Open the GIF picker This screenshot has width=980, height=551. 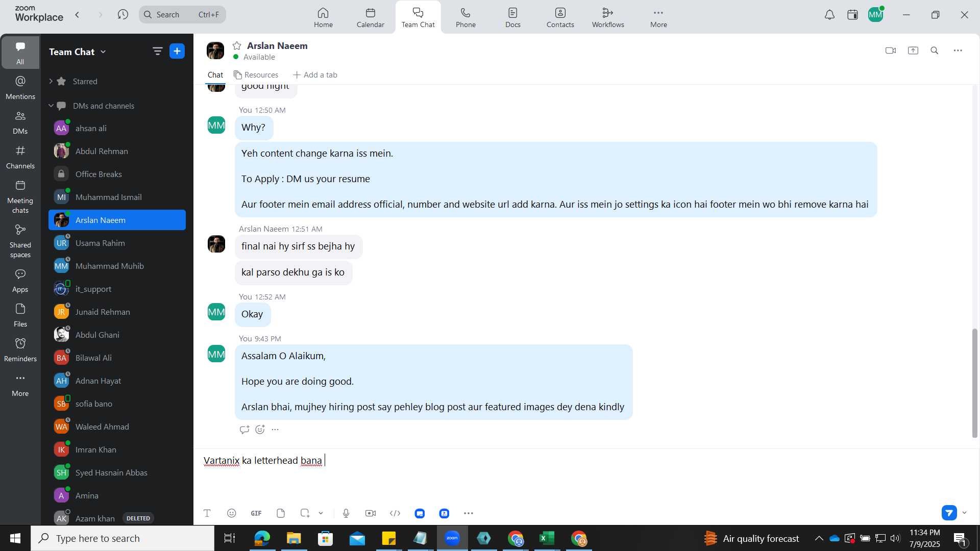(256, 513)
